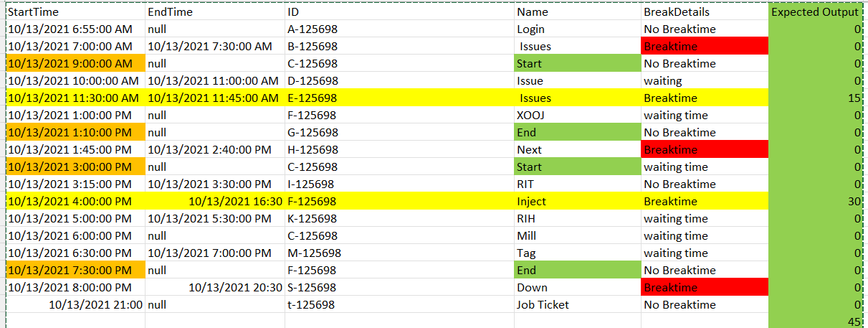Select the XOOJ name cell

(x=578, y=116)
